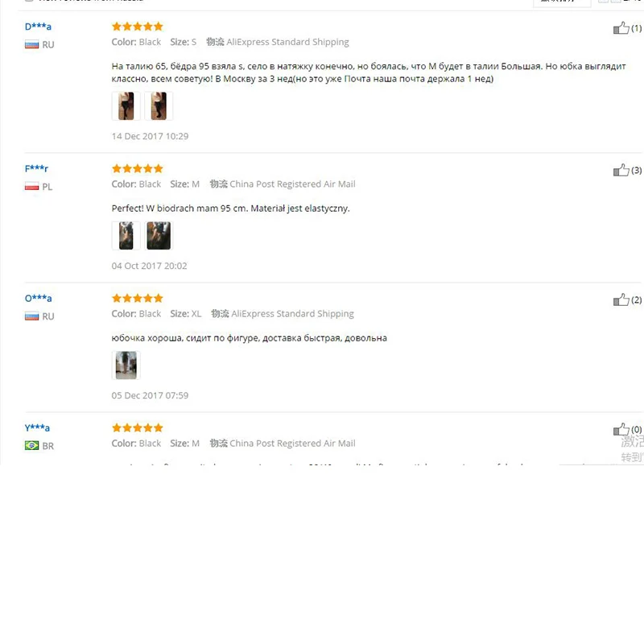The height and width of the screenshot is (644, 644).
Task: Click the Polish flag under F***r
Action: tap(31, 187)
